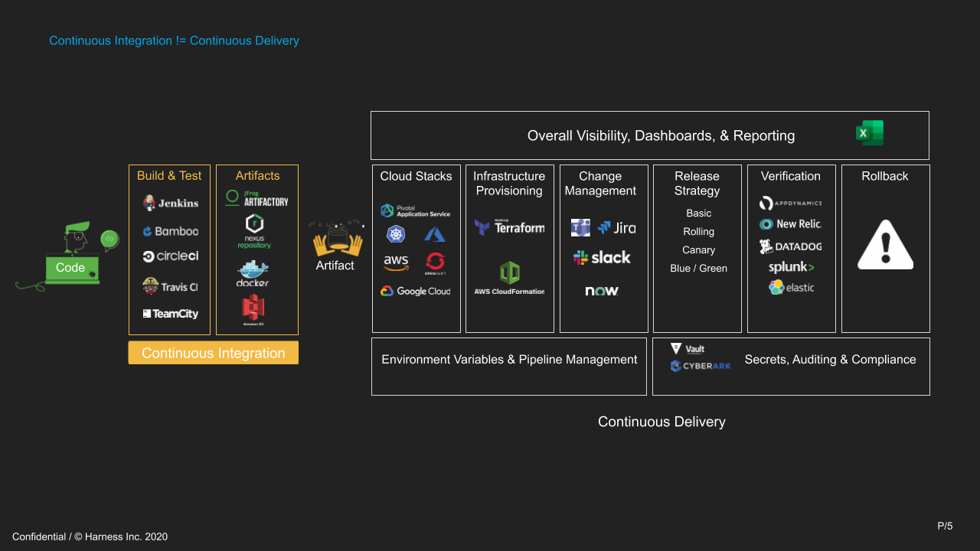Image resolution: width=980 pixels, height=551 pixels.
Task: Click the Travis CI logo
Action: pos(170,286)
